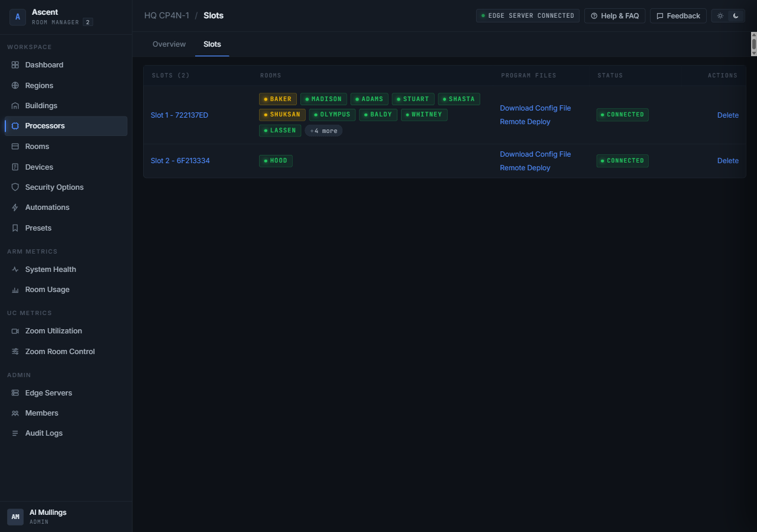
Task: Click the scrollbar up arrow
Action: (x=754, y=35)
